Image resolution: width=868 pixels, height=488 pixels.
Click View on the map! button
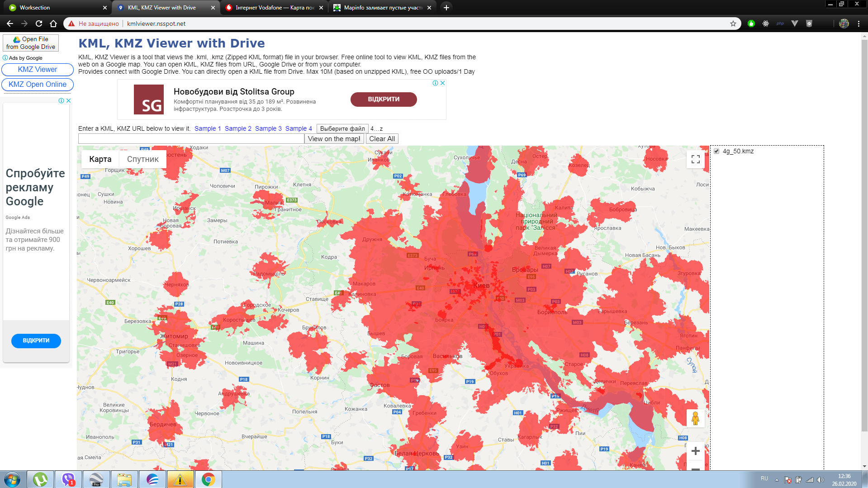coord(334,139)
